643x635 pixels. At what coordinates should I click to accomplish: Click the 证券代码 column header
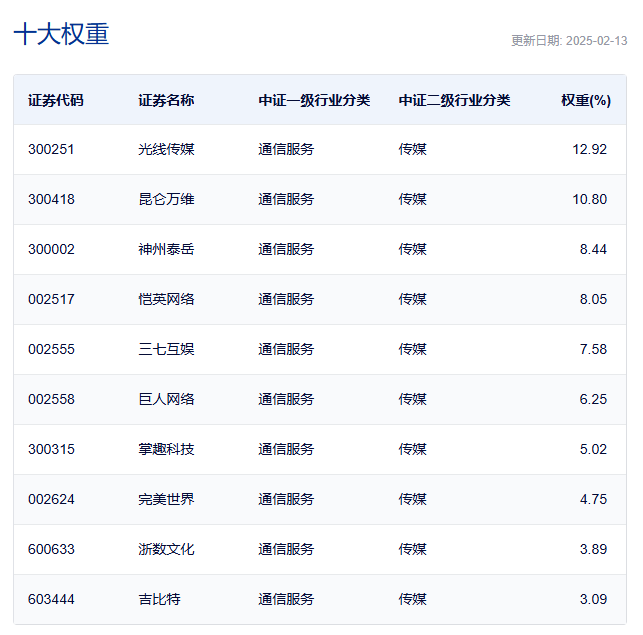tap(56, 100)
